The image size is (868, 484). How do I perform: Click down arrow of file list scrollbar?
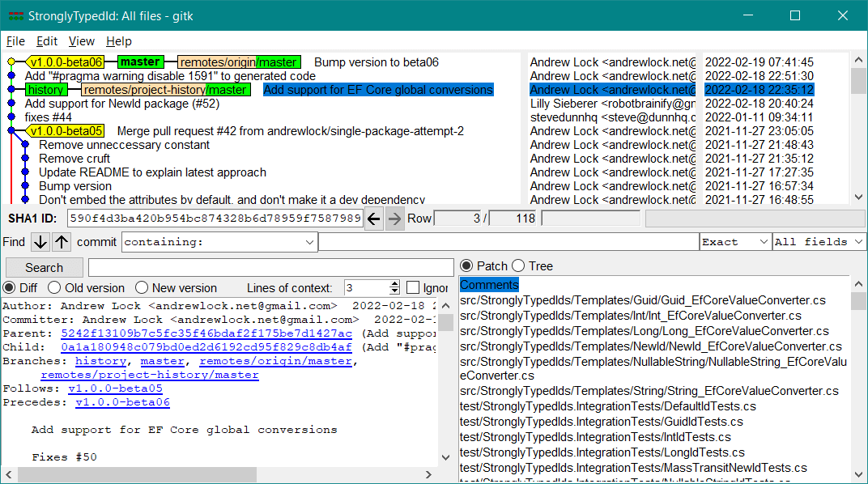point(858,474)
